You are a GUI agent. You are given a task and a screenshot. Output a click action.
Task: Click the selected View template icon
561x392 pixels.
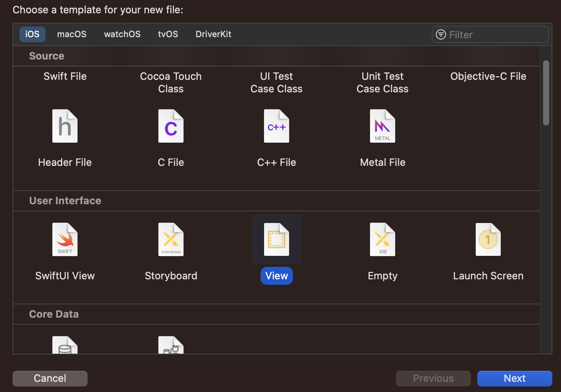coord(277,239)
